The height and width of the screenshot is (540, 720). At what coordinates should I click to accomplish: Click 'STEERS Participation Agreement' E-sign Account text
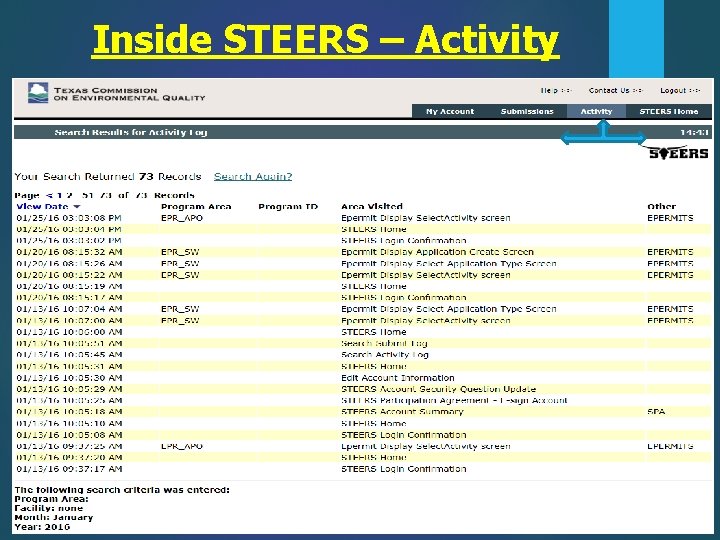point(454,400)
